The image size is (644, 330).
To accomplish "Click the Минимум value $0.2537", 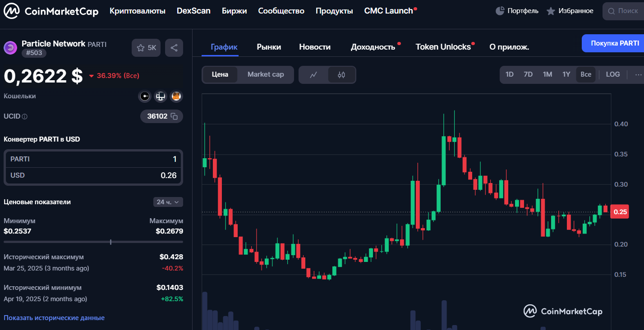I will (18, 231).
